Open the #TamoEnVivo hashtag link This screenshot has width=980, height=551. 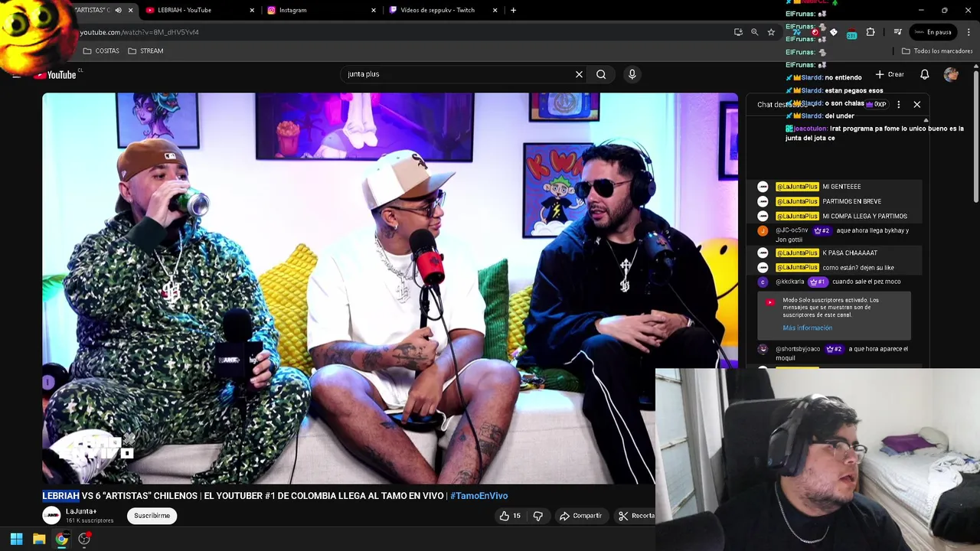[479, 496]
